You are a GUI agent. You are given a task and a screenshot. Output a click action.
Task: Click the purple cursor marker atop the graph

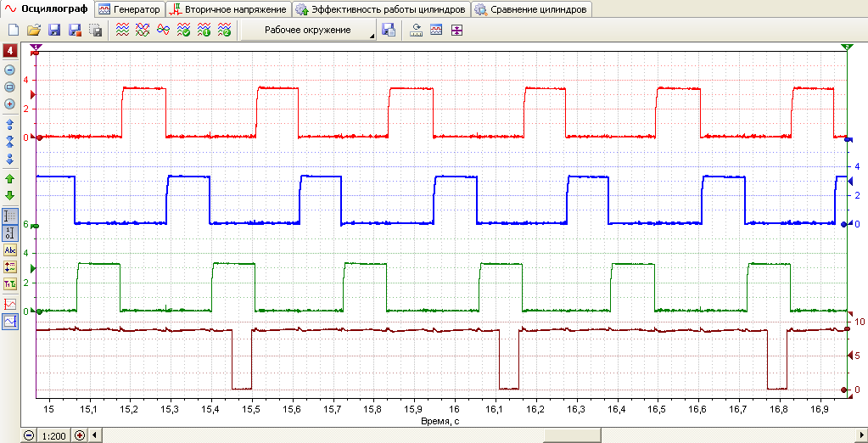tap(36, 48)
